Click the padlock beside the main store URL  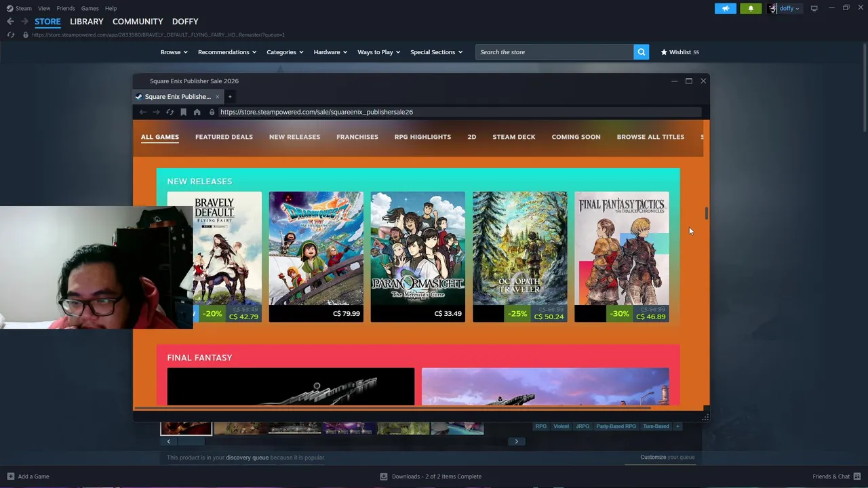coord(25,35)
